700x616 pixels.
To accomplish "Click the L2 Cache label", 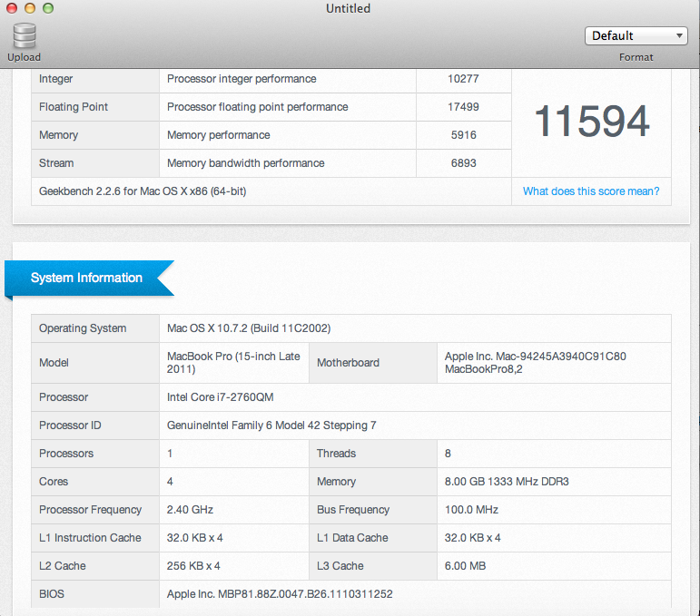I will [63, 566].
